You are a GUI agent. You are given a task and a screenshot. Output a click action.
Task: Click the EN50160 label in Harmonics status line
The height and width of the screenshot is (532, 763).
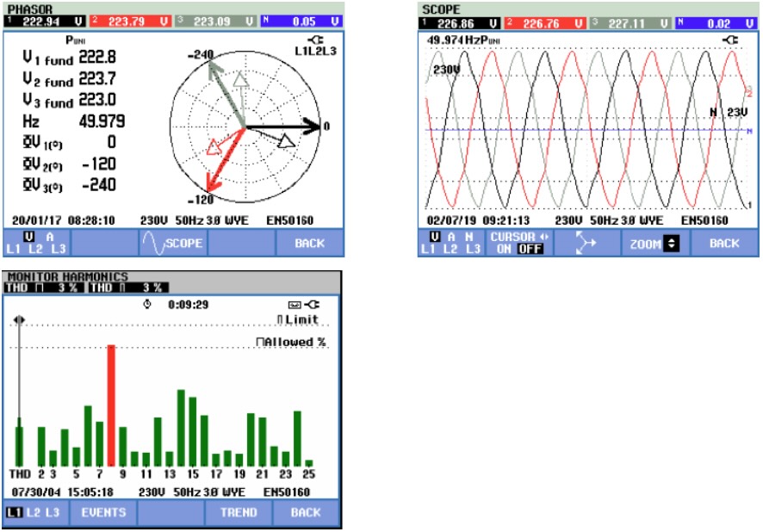pyautogui.click(x=287, y=492)
